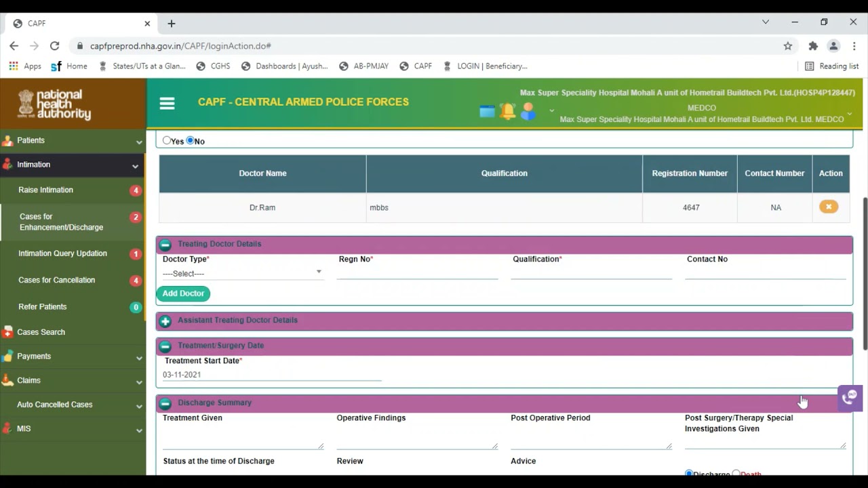Click the MIS sidebar icon
Image resolution: width=868 pixels, height=488 pixels.
point(7,429)
